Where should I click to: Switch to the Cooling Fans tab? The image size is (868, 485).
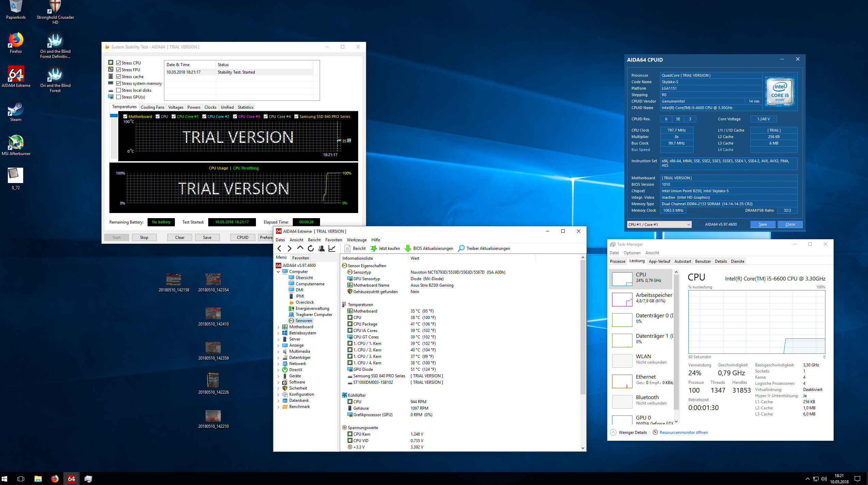[152, 107]
